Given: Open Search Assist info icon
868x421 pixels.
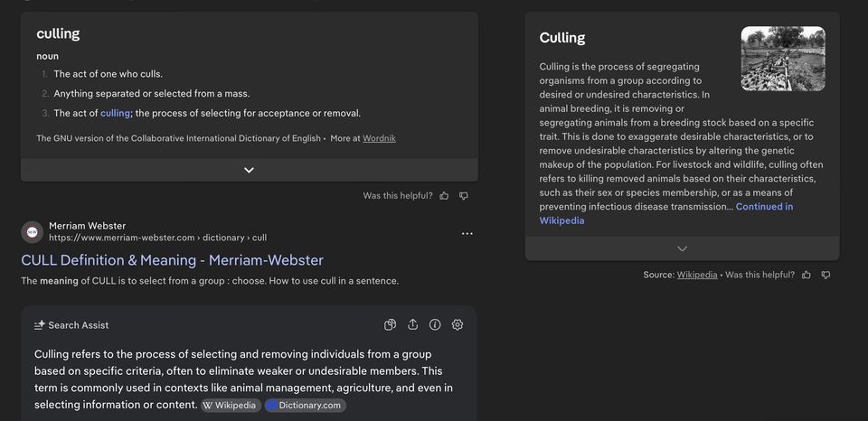Looking at the screenshot, I should [435, 324].
